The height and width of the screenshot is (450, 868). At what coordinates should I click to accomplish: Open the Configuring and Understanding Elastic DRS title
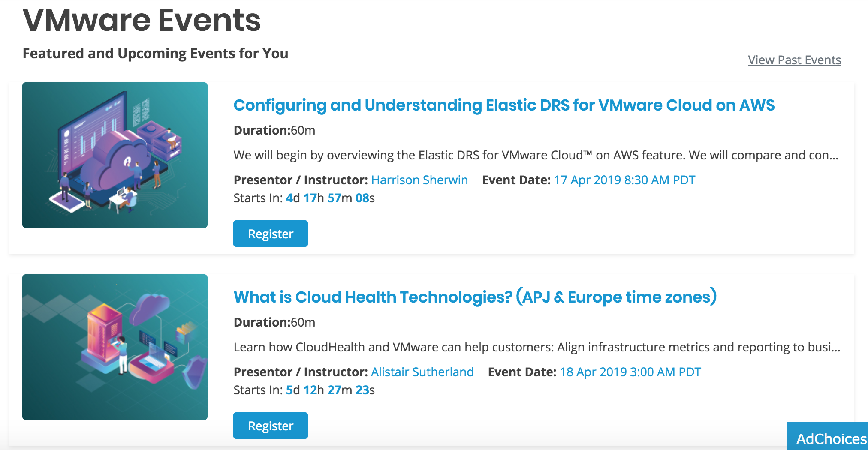(503, 105)
